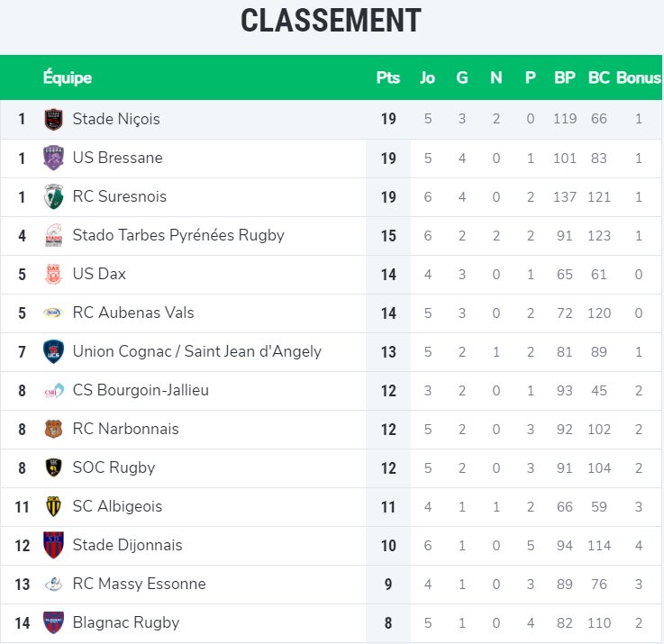This screenshot has width=664, height=644.
Task: Click Stade Niçois 19 points cell
Action: pos(388,119)
